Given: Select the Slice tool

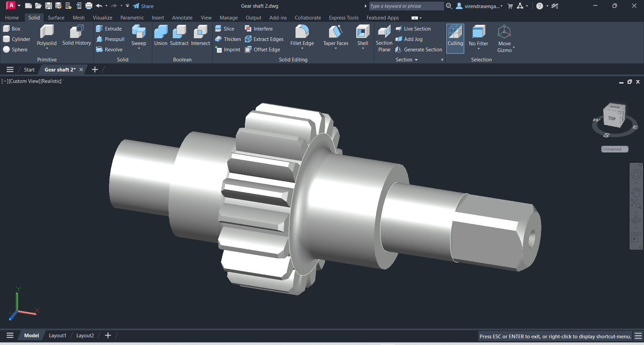Looking at the screenshot, I should tap(225, 29).
